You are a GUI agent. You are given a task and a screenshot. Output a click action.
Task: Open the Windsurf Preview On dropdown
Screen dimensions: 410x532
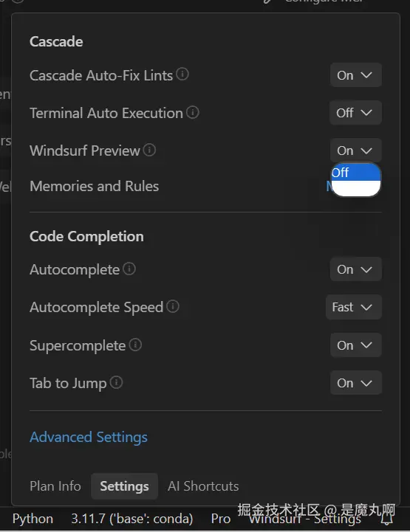(x=355, y=151)
